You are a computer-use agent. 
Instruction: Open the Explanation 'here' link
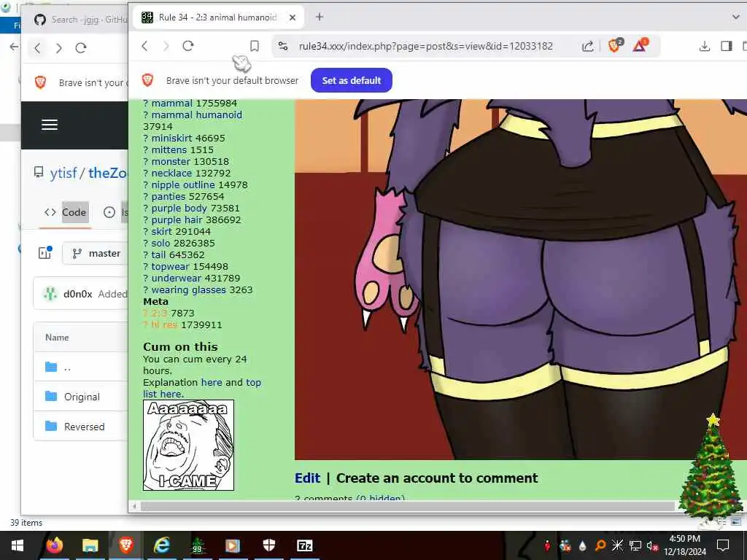pos(212,382)
